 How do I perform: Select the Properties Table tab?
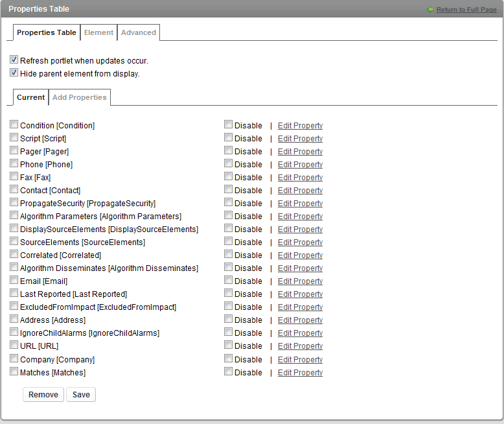(x=47, y=32)
